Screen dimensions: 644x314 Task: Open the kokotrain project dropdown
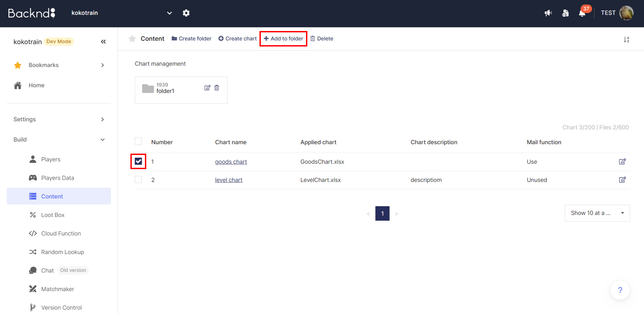tap(122, 13)
